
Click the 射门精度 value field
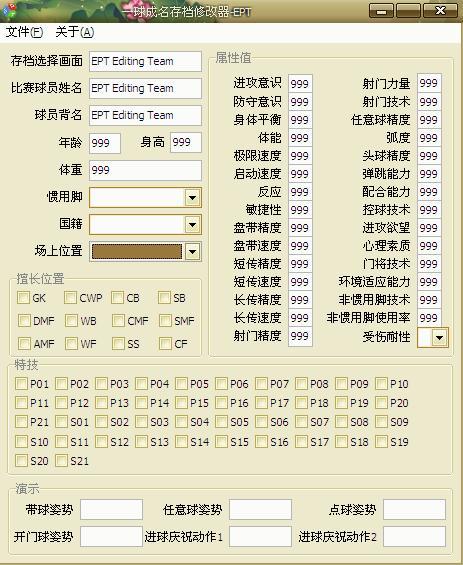[x=300, y=336]
